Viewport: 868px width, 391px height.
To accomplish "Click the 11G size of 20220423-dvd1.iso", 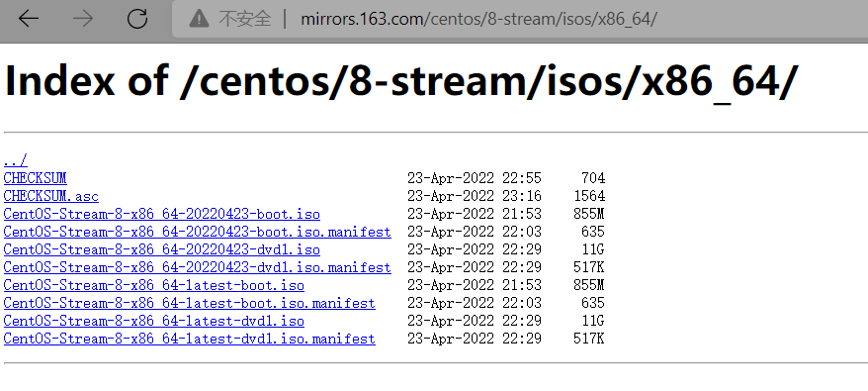I will (x=593, y=249).
